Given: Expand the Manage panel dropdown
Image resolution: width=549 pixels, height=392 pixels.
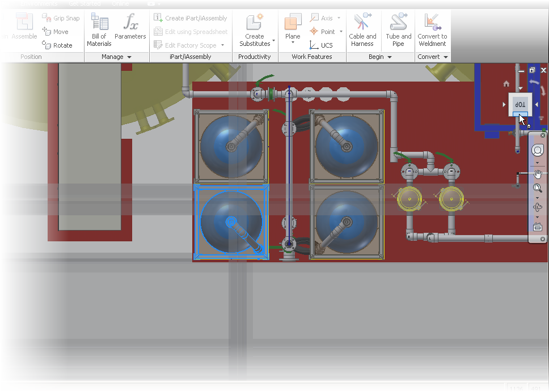Looking at the screenshot, I should tap(129, 57).
